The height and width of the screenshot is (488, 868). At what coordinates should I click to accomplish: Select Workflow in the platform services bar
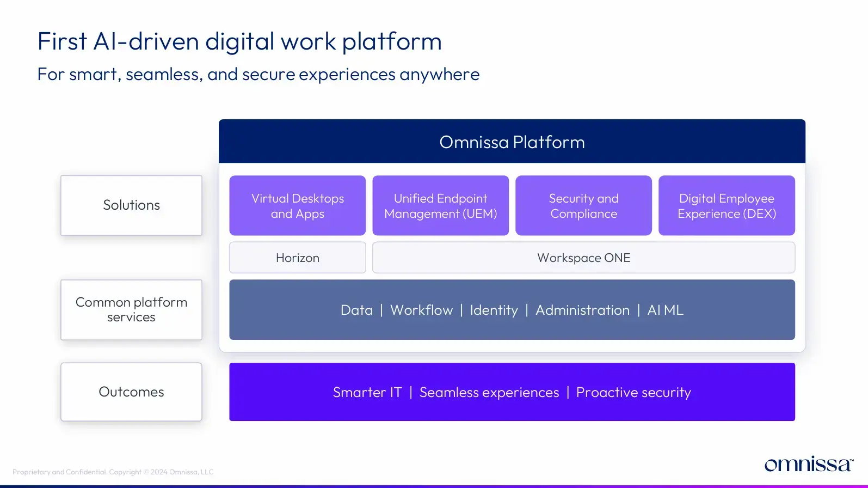421,310
